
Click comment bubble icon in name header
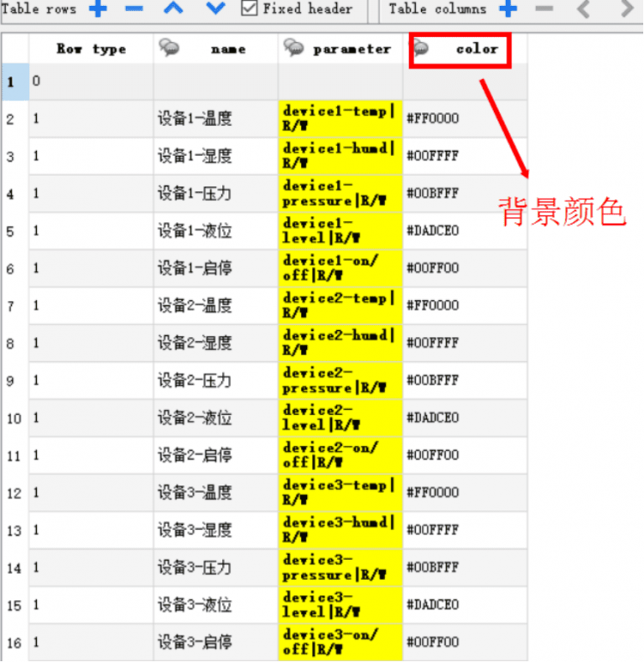169,49
